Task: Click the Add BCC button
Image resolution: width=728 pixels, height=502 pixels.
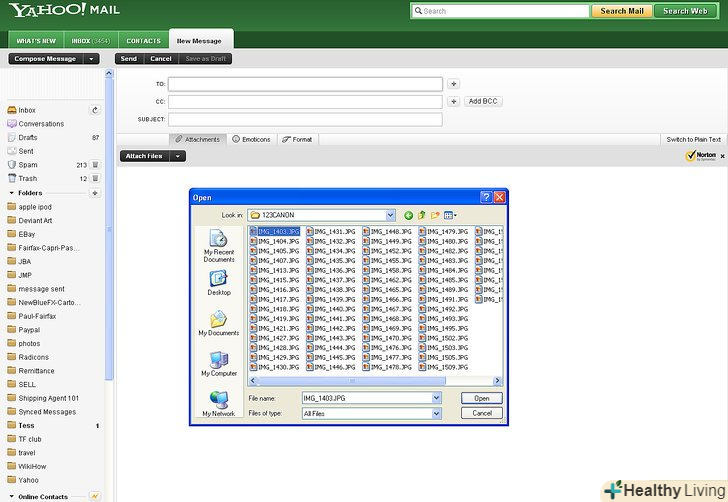Action: pos(482,101)
